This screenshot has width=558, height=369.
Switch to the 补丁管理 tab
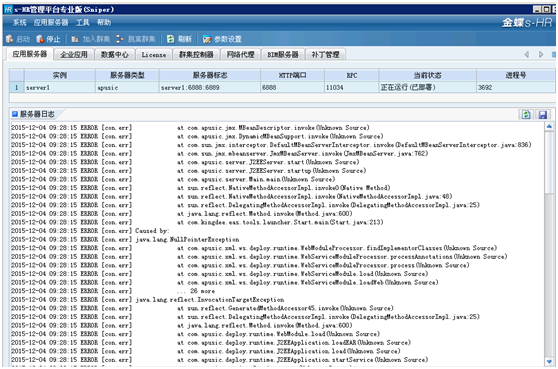point(325,54)
